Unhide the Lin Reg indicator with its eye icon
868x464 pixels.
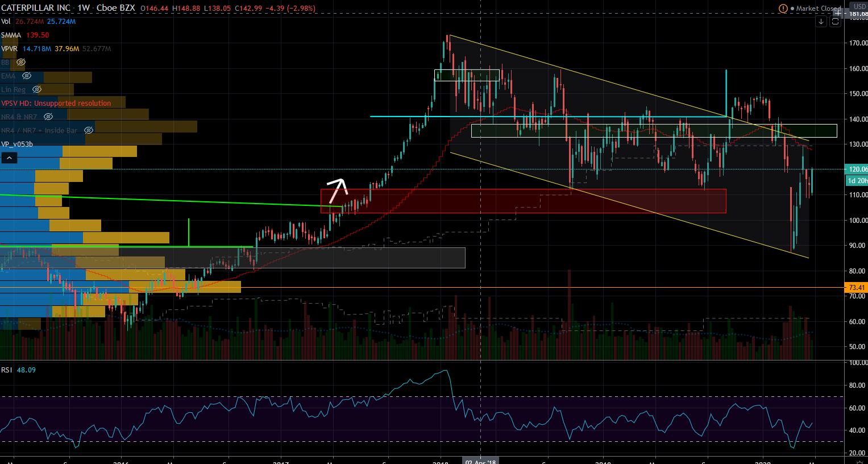coord(37,89)
